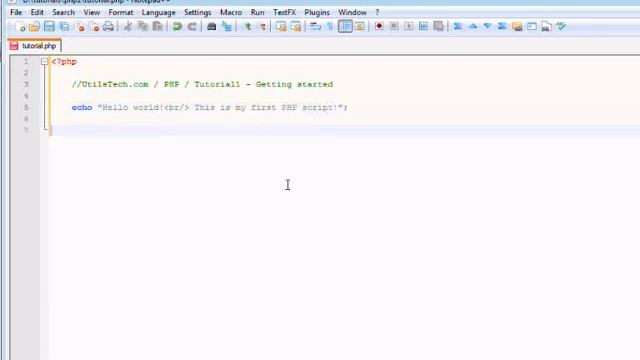Zoom out using toolbar icon

pyautogui.click(x=262, y=27)
